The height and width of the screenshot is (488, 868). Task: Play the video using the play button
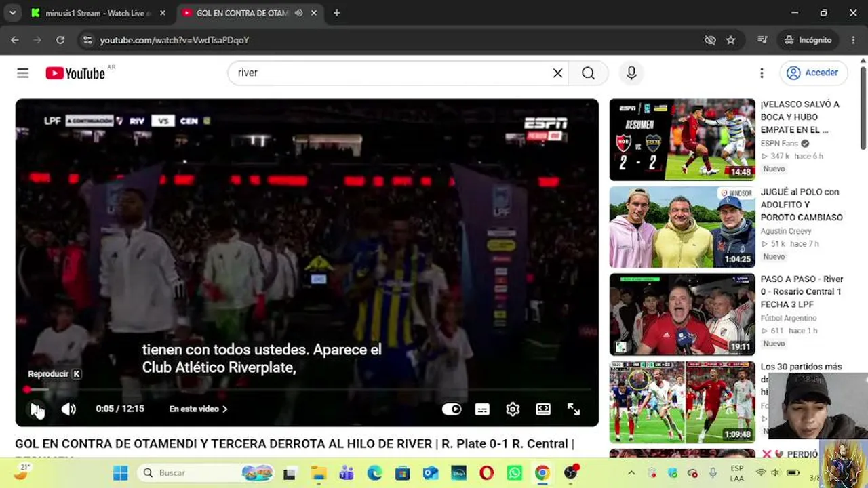pos(37,409)
